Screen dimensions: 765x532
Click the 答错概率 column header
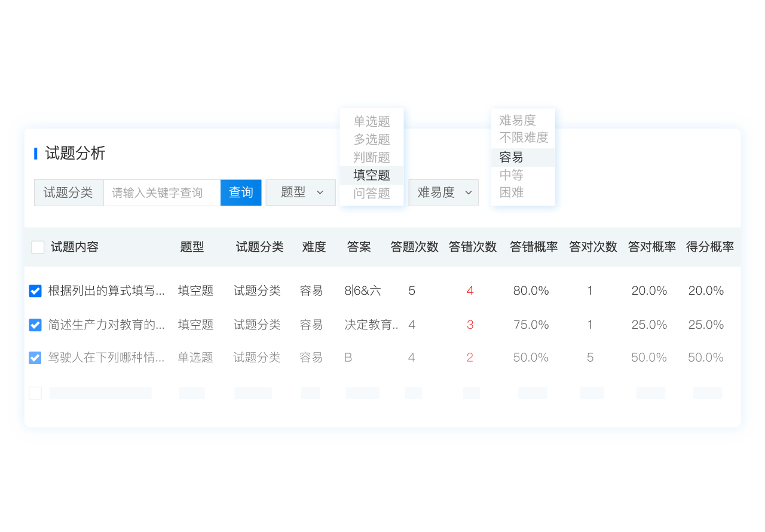point(534,247)
